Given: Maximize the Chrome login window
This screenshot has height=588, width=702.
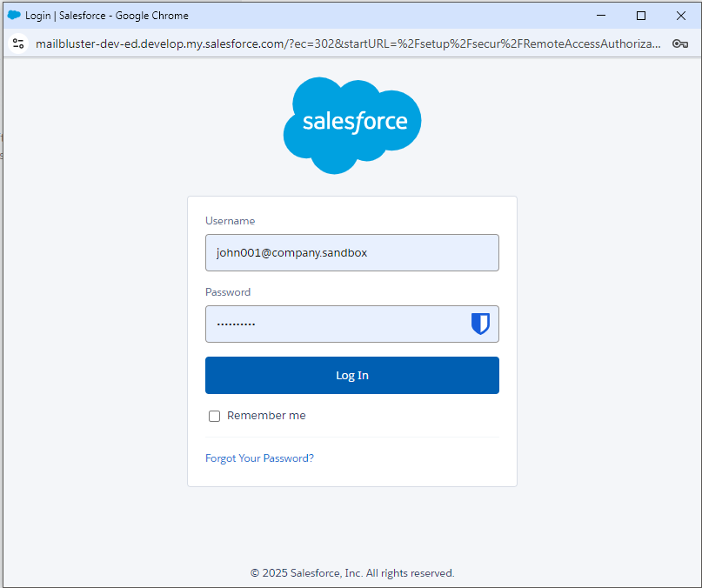Looking at the screenshot, I should [x=641, y=16].
